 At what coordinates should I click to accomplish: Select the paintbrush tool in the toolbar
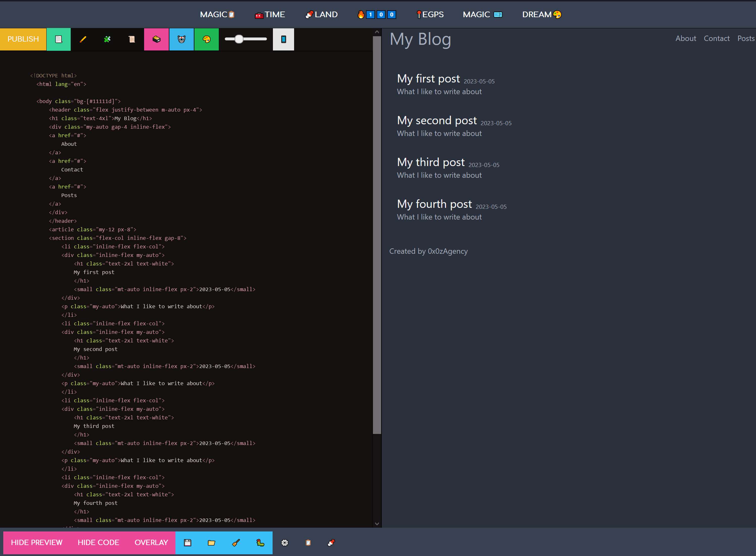point(83,39)
